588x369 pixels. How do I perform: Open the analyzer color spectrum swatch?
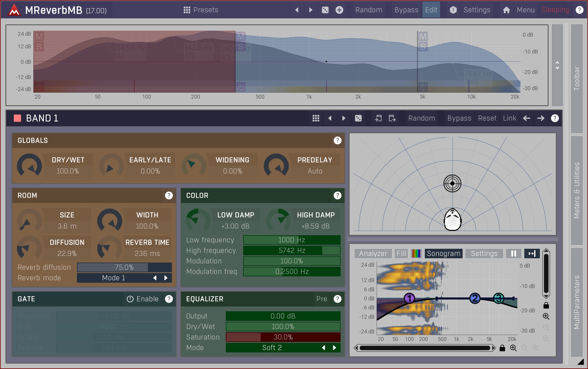tap(416, 254)
